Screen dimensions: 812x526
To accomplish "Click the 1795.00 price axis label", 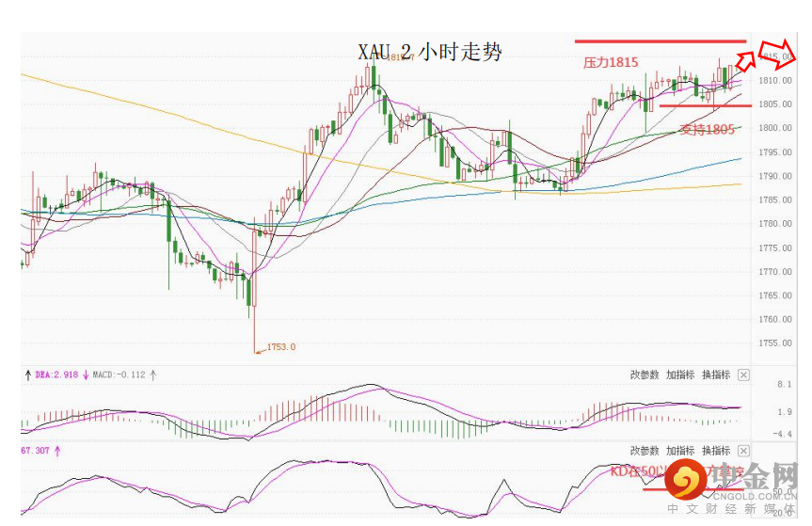I will coord(775,152).
